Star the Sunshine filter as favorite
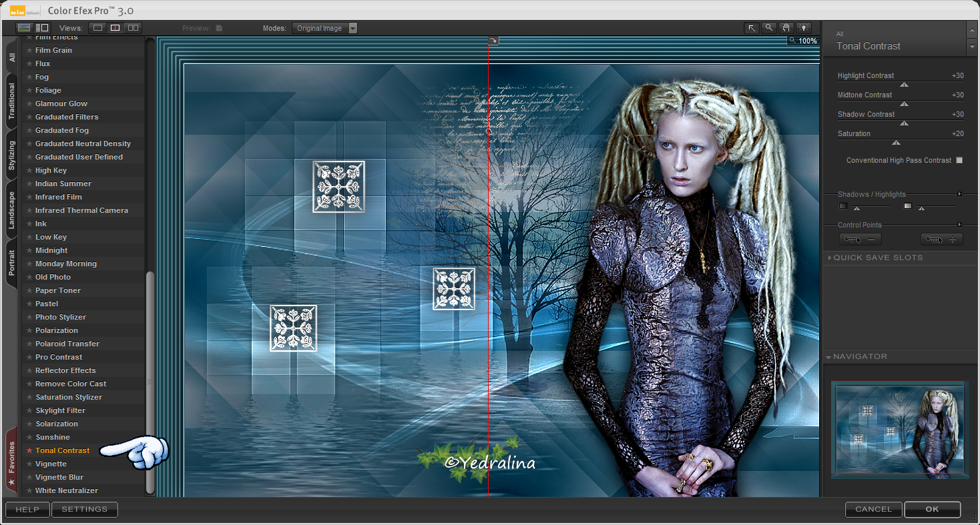Viewport: 980px width, 525px height. click(29, 437)
